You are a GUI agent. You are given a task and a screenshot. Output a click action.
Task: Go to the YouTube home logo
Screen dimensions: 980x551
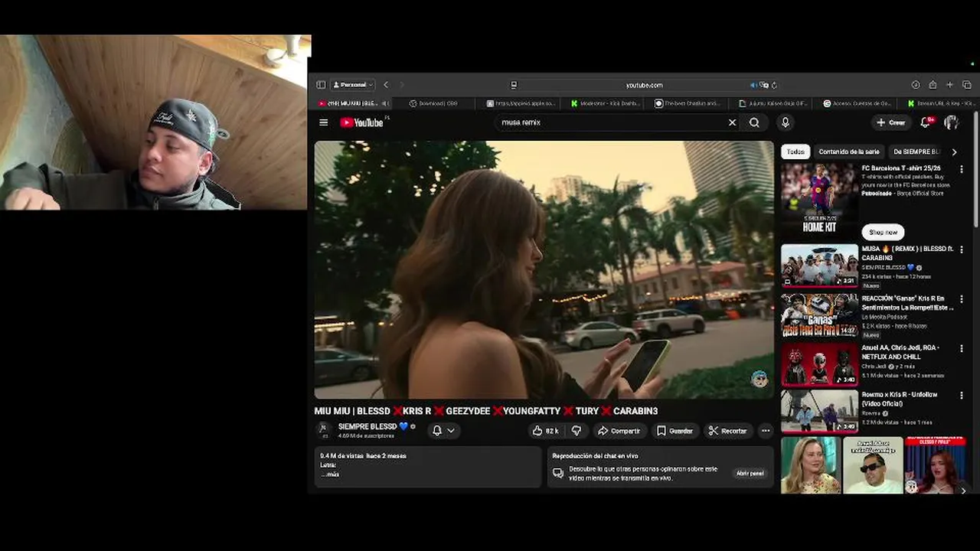tap(361, 122)
